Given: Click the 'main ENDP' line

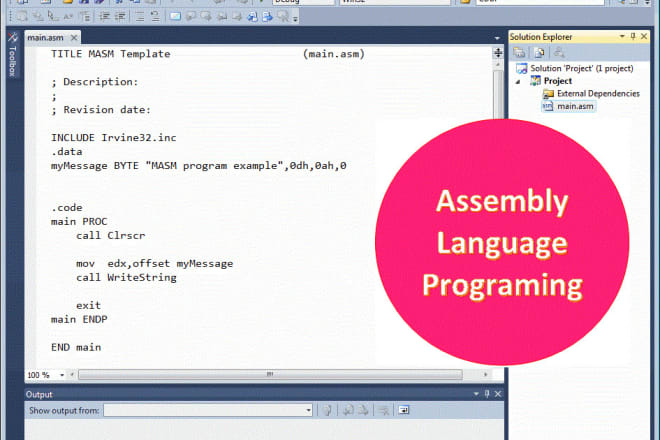Looking at the screenshot, I should click(x=79, y=319).
